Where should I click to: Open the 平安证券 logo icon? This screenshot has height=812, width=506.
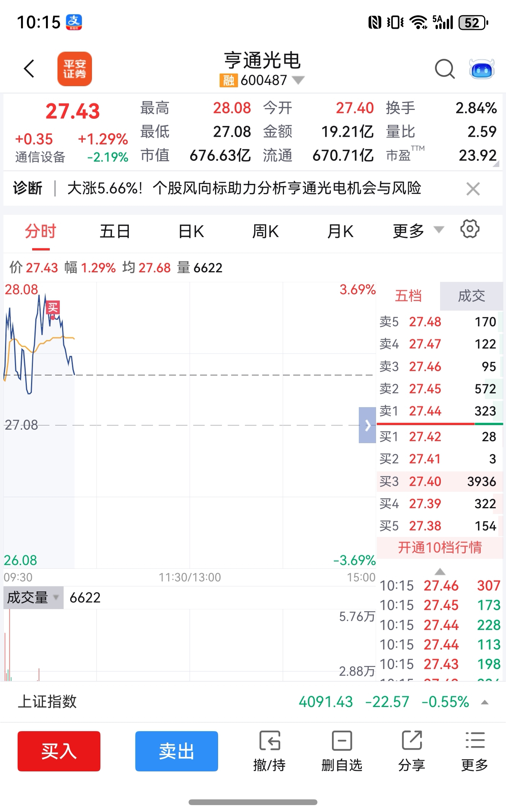click(74, 69)
